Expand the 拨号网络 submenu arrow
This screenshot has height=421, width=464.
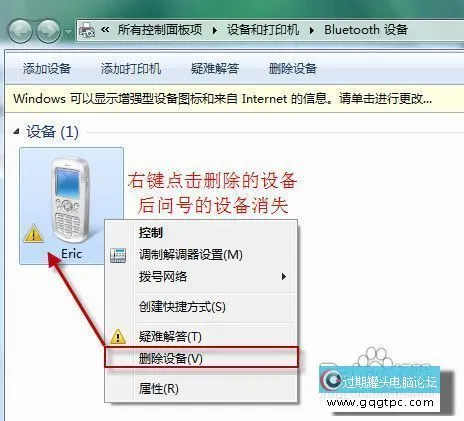tap(284, 276)
